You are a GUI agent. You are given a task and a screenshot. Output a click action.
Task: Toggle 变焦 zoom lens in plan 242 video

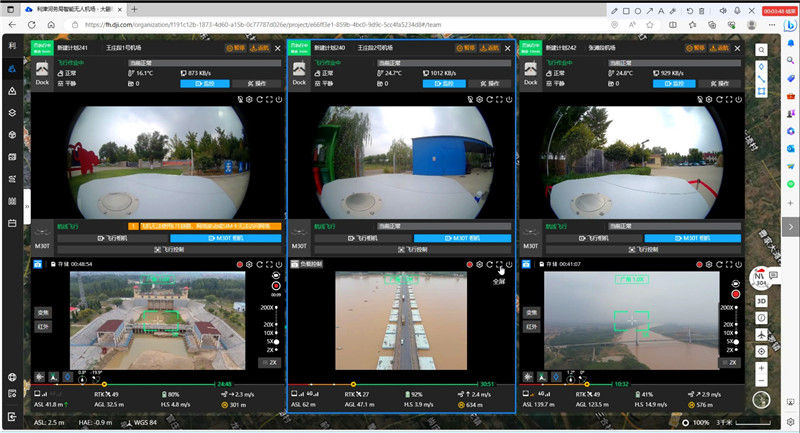(531, 312)
